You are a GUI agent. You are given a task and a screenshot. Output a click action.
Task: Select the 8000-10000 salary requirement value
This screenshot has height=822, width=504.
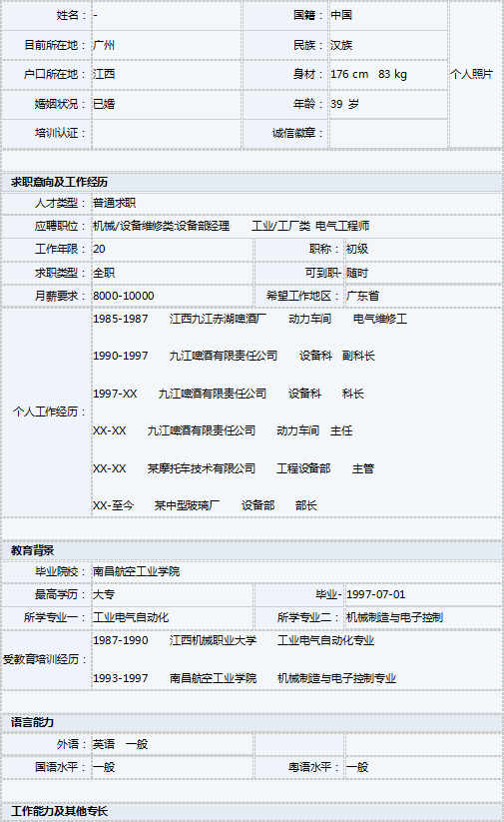[124, 296]
